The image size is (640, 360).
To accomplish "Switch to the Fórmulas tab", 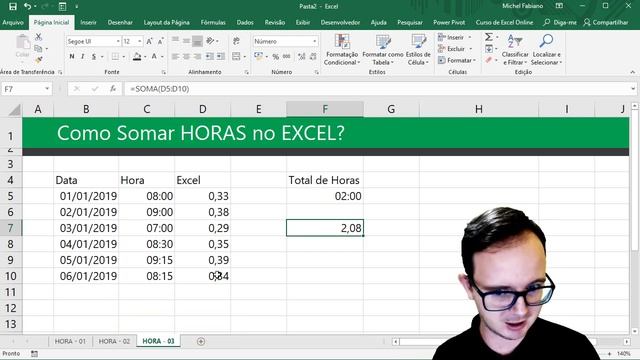I will (x=213, y=22).
